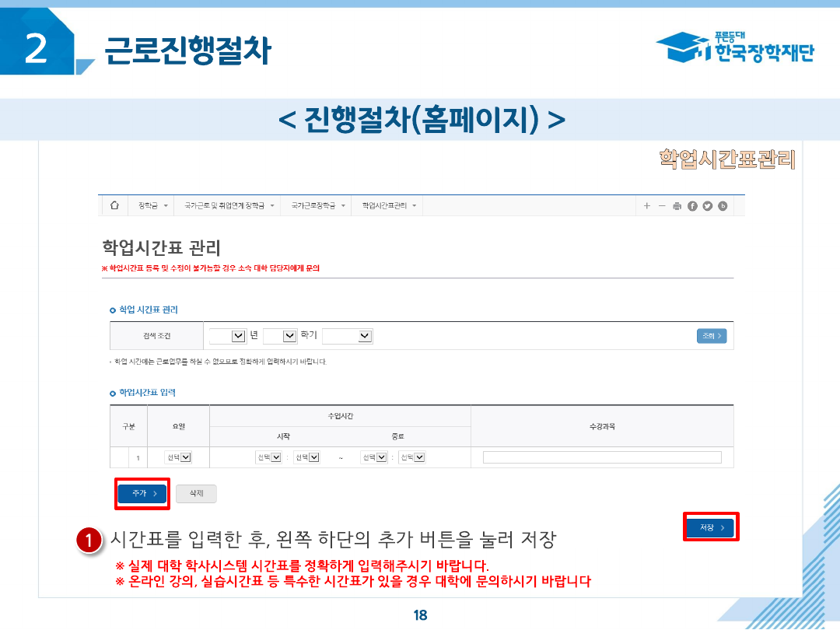Click the printer icon
The height and width of the screenshot is (630, 840).
[x=677, y=206]
